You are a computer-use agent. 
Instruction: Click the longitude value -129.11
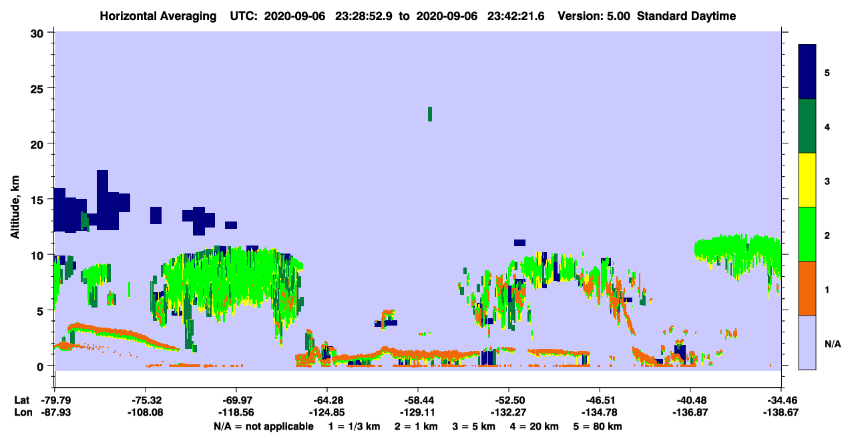(x=418, y=412)
